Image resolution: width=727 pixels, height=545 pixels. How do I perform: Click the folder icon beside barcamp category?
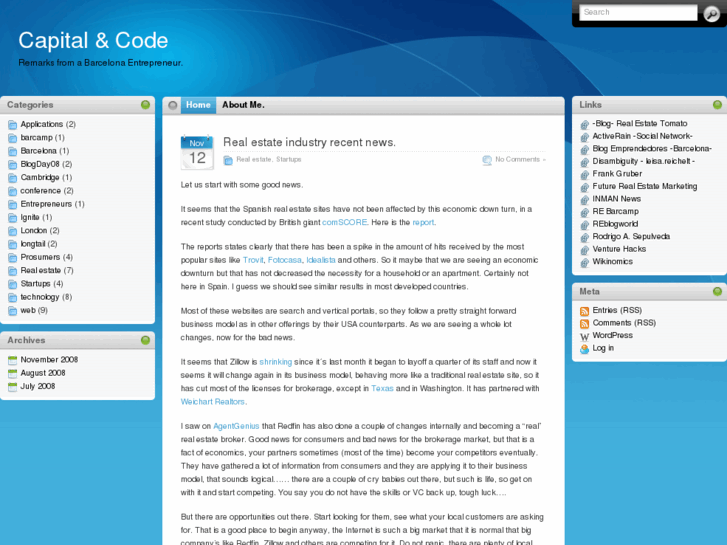(x=13, y=138)
